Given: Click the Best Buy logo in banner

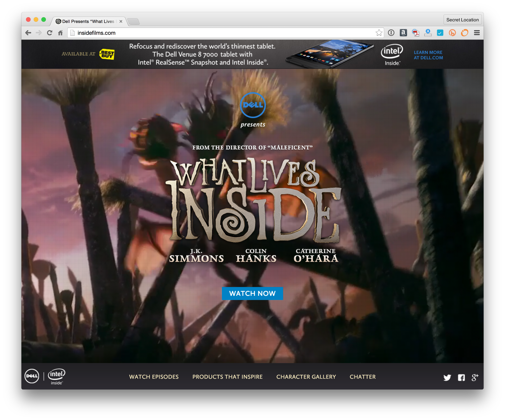Looking at the screenshot, I should point(107,54).
